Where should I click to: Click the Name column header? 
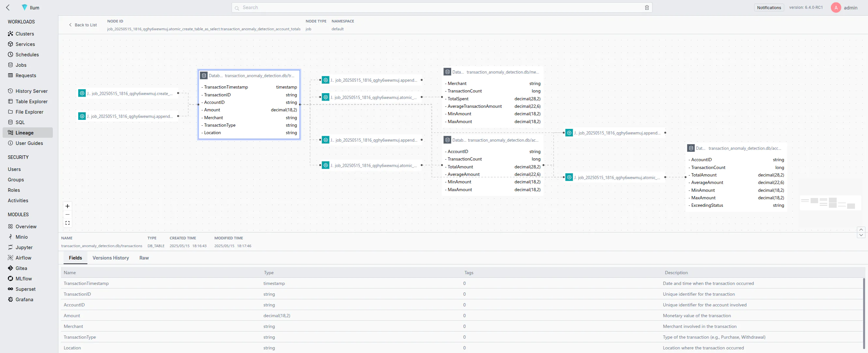point(70,273)
